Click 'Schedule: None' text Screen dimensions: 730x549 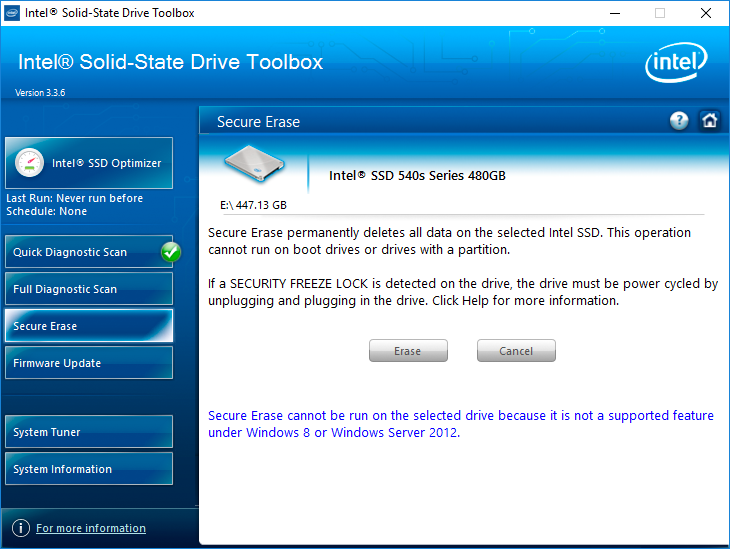(x=47, y=211)
